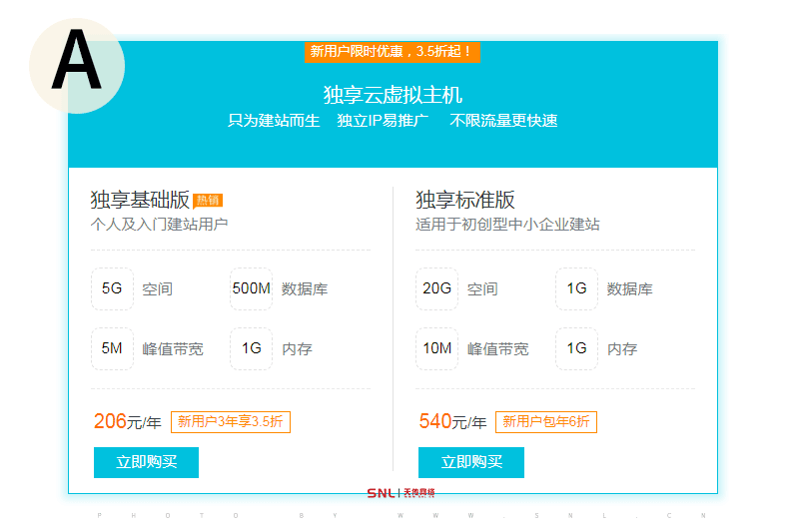Image resolution: width=799 pixels, height=532 pixels.
Task: Select the 500M 数据库 spec box
Action: pos(251,289)
